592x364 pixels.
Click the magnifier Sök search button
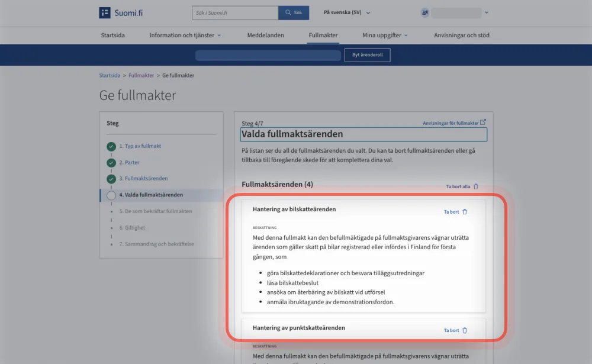(x=294, y=12)
